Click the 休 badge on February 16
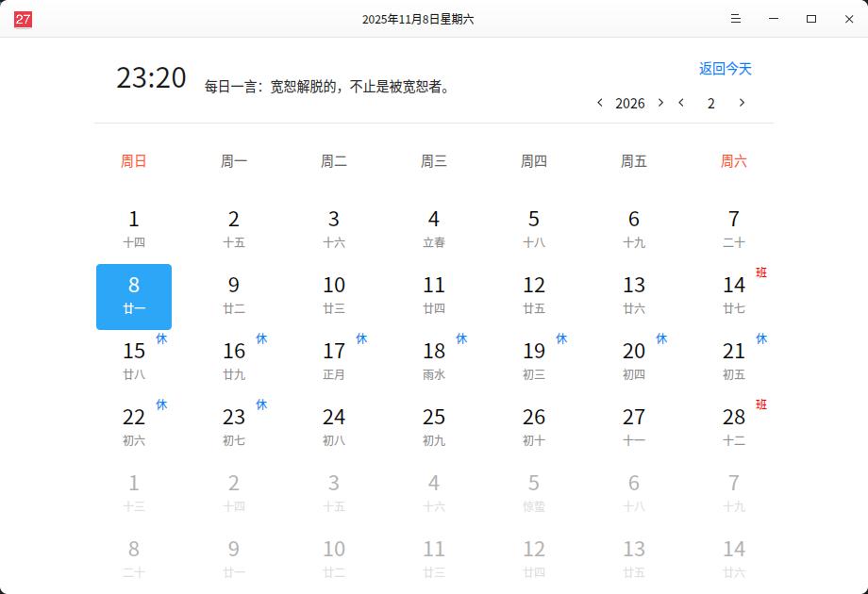Image resolution: width=868 pixels, height=594 pixels. (x=261, y=338)
